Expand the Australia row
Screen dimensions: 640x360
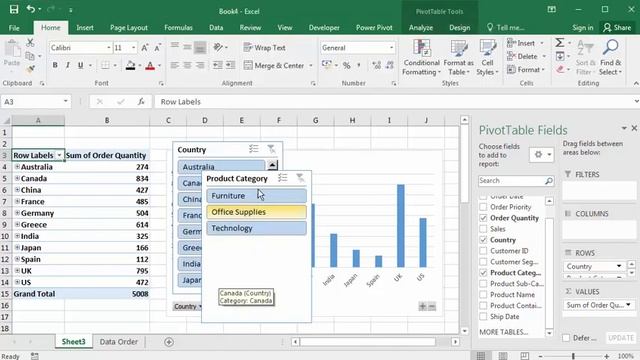pyautogui.click(x=17, y=167)
